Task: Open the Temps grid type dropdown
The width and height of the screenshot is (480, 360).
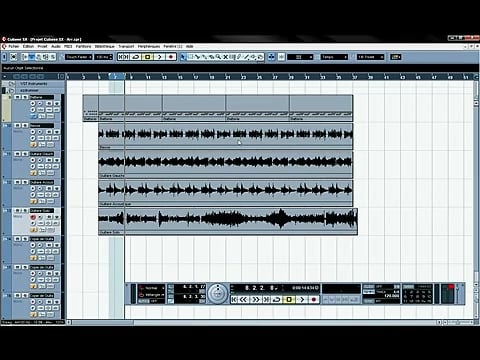Action: tap(334, 57)
